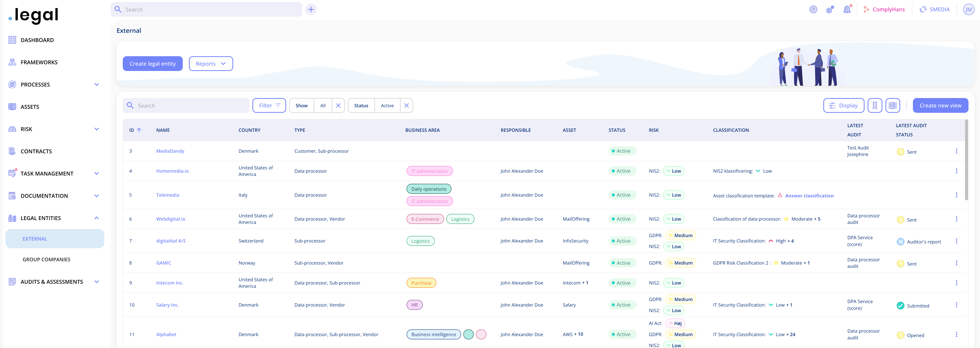Image resolution: width=980 pixels, height=348 pixels.
Task: Click the IT administration tag for Homemedia.io
Action: (x=430, y=171)
